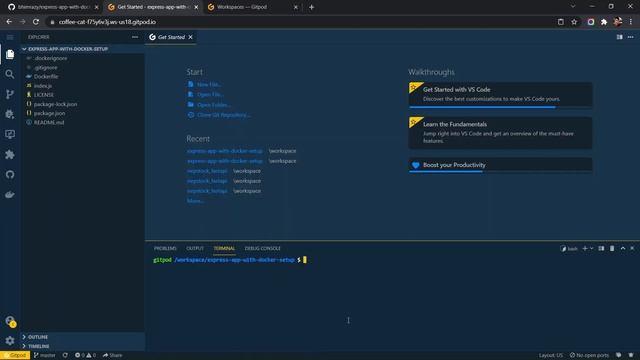Open the Source Control view
The image size is (640, 360).
[x=10, y=94]
